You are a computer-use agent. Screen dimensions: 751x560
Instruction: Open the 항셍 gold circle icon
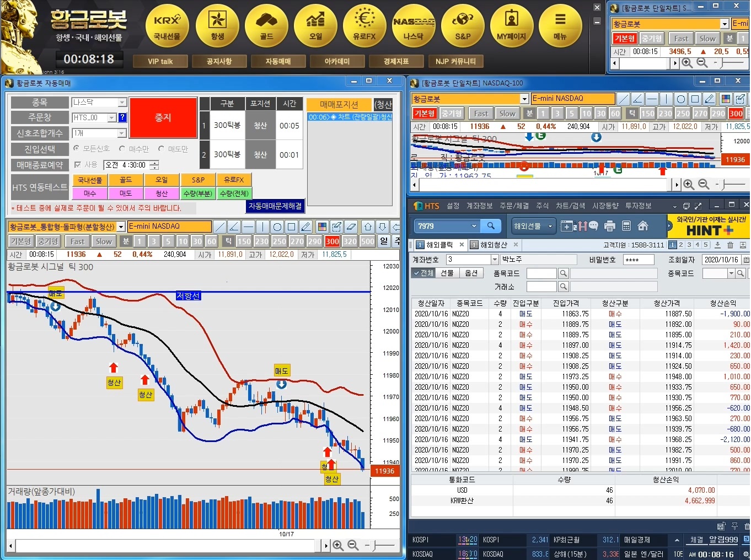pyautogui.click(x=217, y=25)
